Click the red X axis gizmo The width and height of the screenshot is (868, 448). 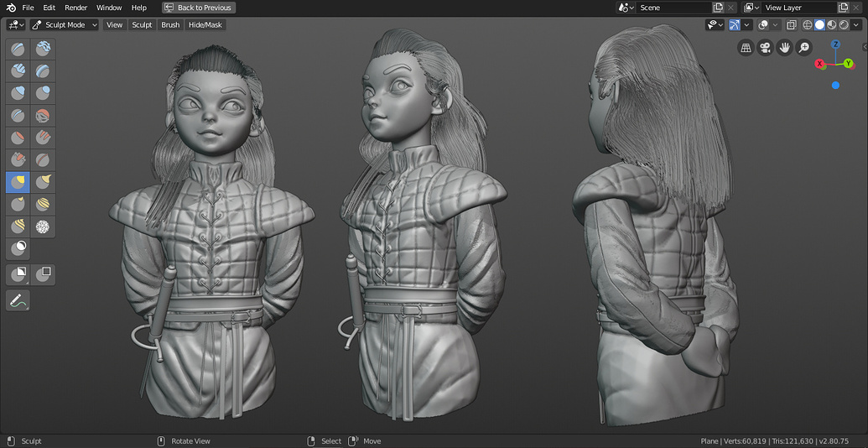(x=820, y=64)
